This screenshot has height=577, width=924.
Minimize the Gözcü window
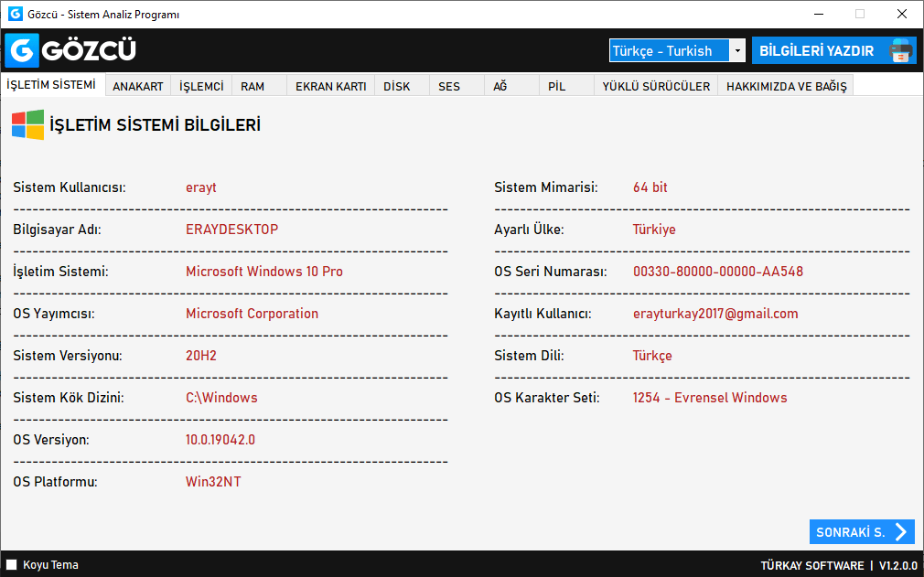[819, 14]
